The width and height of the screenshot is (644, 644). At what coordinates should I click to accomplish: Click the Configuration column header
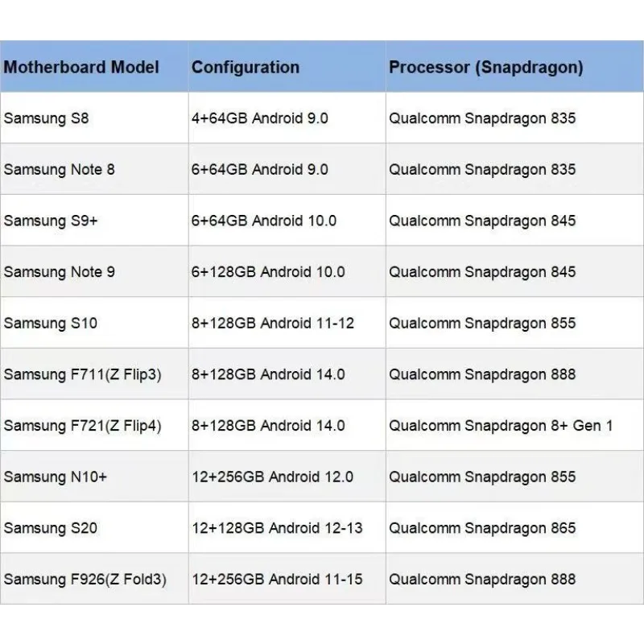click(246, 67)
